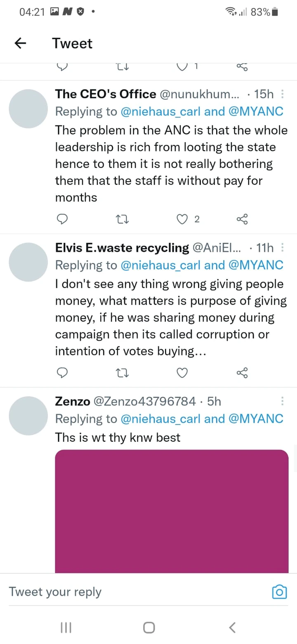Retweet The CEO's Office tweet

coord(122,219)
